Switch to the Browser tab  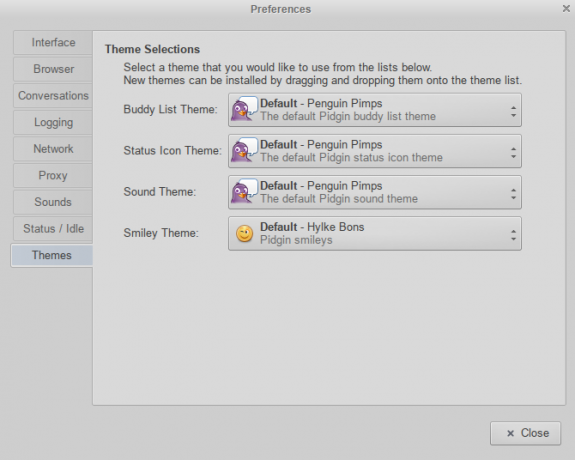(53, 69)
